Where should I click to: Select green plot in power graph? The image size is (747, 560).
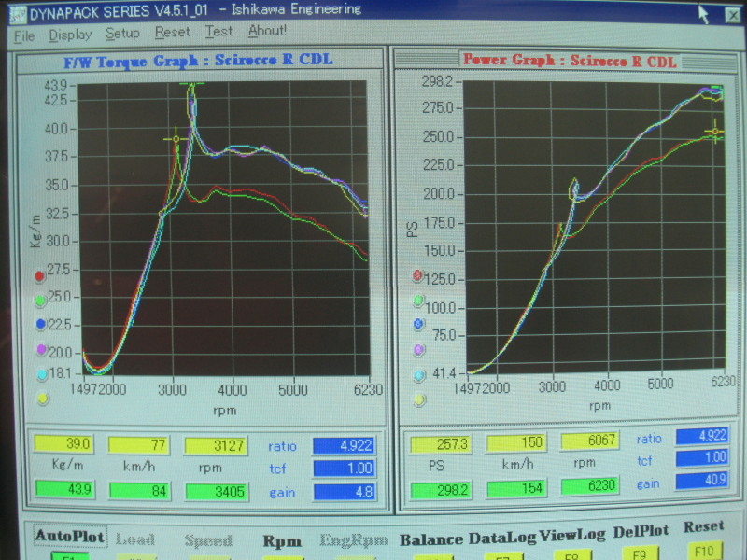[x=418, y=300]
